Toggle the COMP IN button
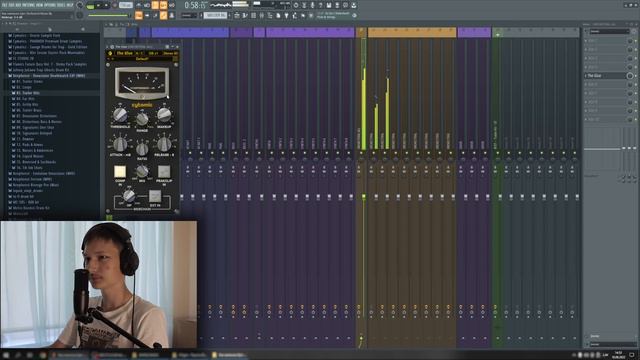Image resolution: width=640 pixels, height=360 pixels. tap(120, 171)
